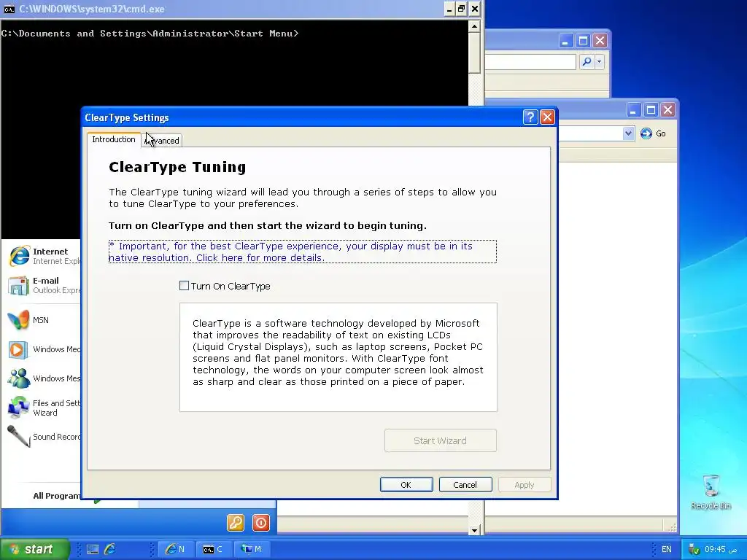Click the Start button
747x560 pixels.
tap(35, 549)
